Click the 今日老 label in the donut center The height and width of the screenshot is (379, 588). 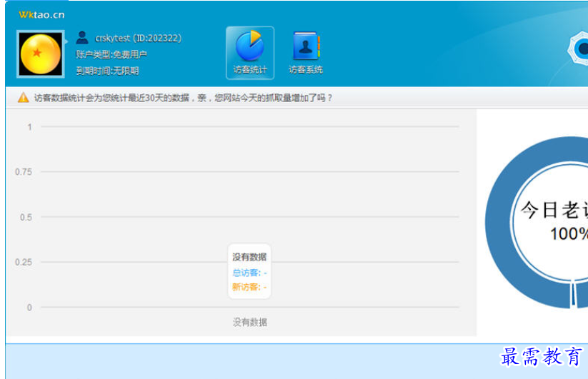click(x=554, y=210)
